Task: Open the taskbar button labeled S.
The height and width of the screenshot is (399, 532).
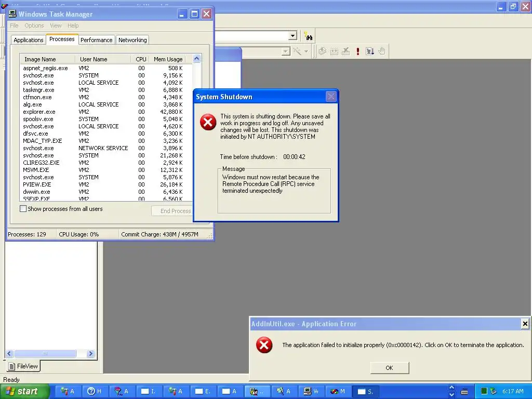Action: click(x=366, y=391)
